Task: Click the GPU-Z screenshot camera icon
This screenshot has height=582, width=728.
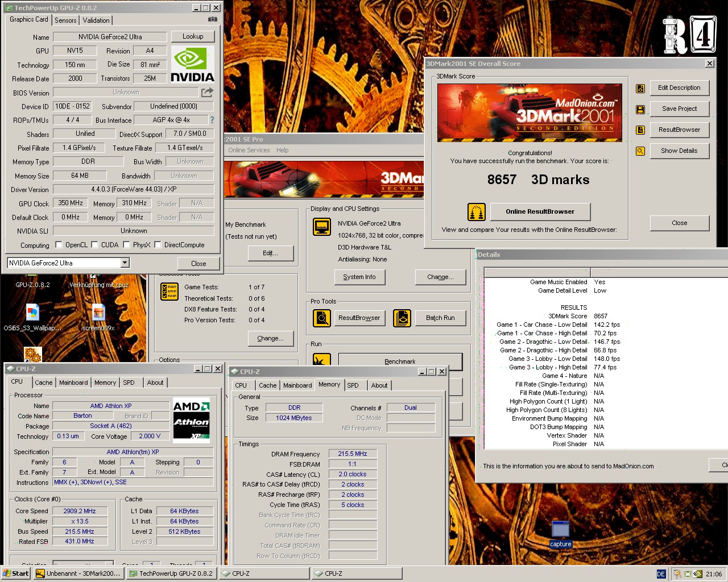Action: tap(212, 19)
